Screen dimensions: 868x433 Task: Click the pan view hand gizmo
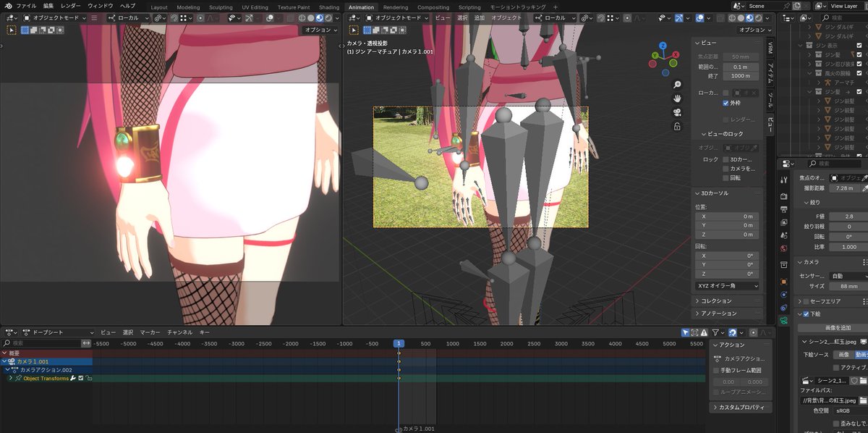(x=677, y=98)
